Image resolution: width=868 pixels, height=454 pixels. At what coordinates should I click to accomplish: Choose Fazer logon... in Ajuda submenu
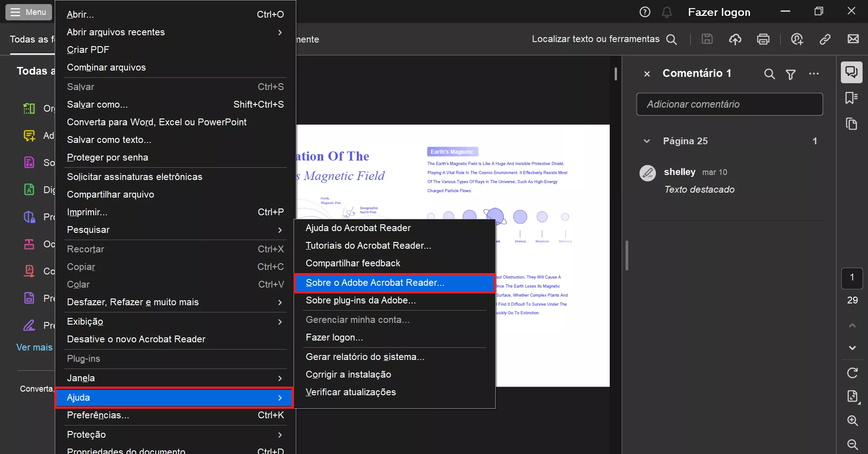(x=394, y=337)
